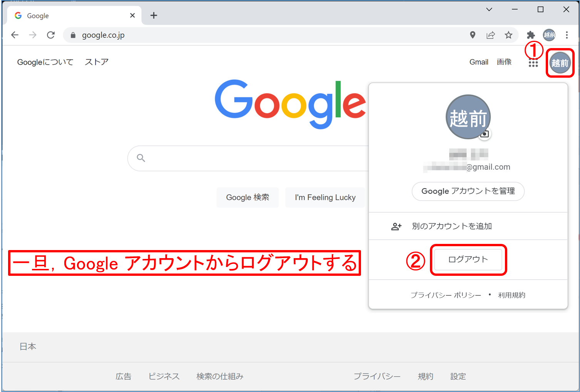Open Chrome three-dot menu

pos(567,35)
